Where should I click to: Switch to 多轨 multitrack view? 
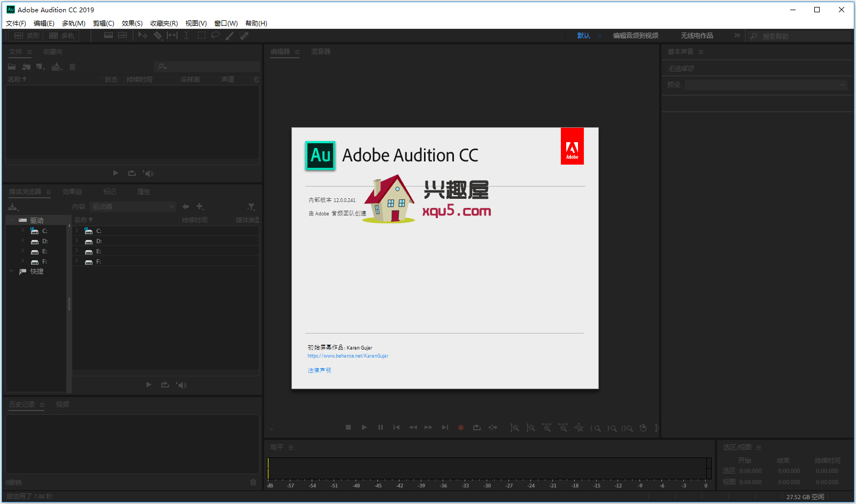pos(61,35)
